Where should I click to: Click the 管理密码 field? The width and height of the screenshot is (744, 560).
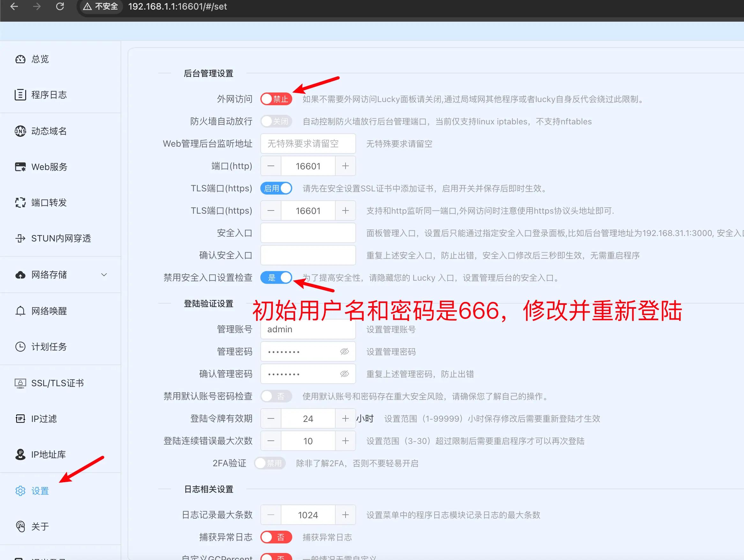tap(308, 352)
